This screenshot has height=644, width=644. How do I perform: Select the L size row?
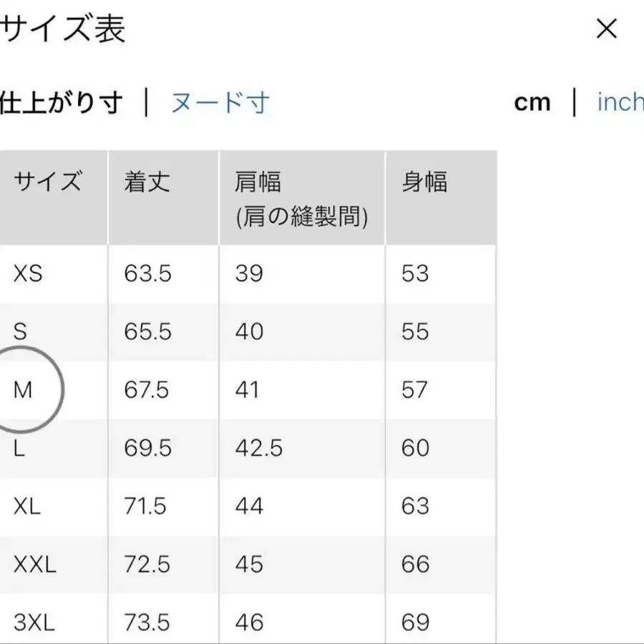pyautogui.click(x=20, y=448)
